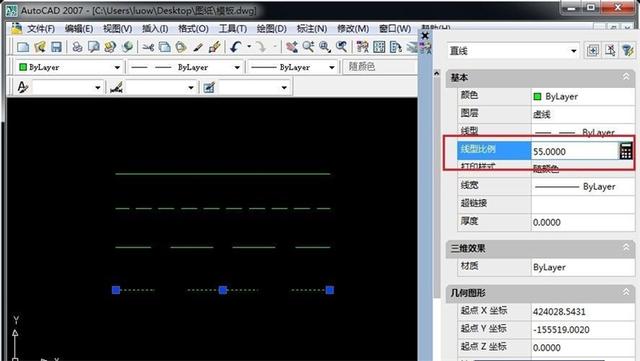Open the table style dropdown

click(284, 87)
